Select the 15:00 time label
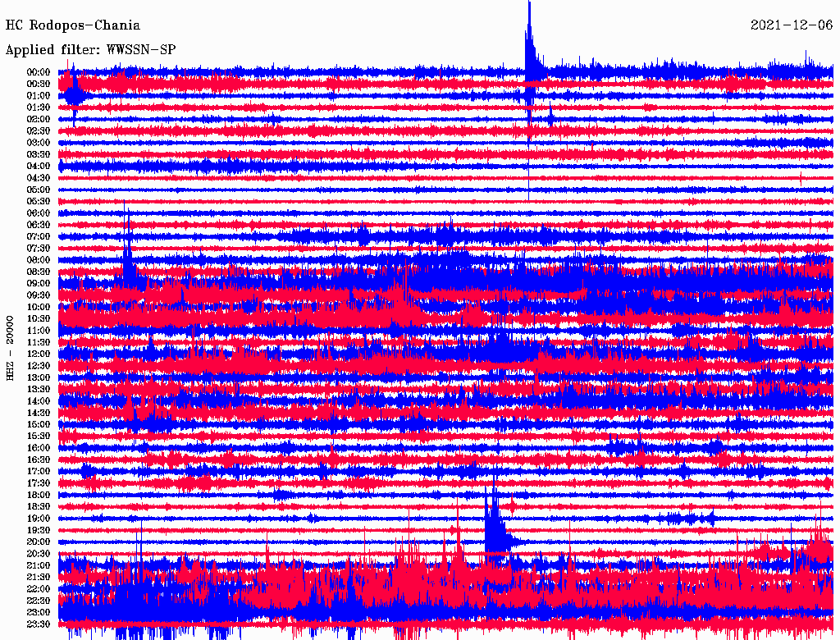 tap(39, 424)
